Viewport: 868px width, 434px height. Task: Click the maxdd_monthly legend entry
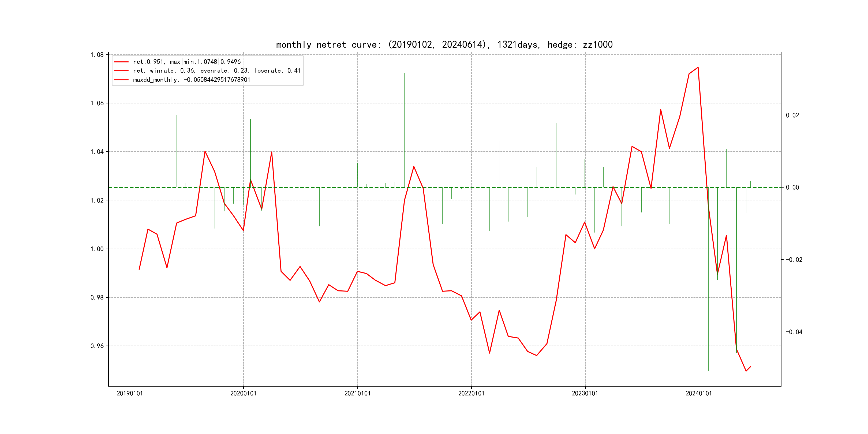click(191, 80)
